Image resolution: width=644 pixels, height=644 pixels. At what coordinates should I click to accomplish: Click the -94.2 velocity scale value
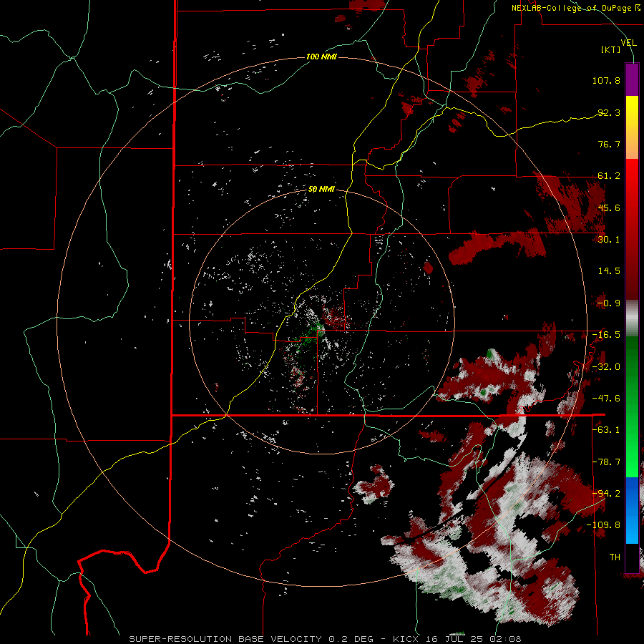click(606, 494)
